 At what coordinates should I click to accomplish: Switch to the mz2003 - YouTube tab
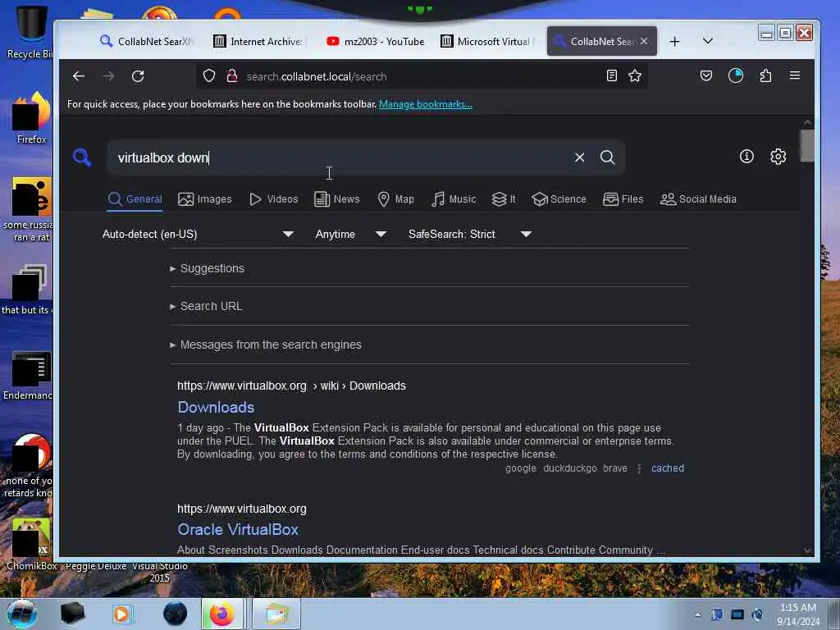(x=376, y=41)
